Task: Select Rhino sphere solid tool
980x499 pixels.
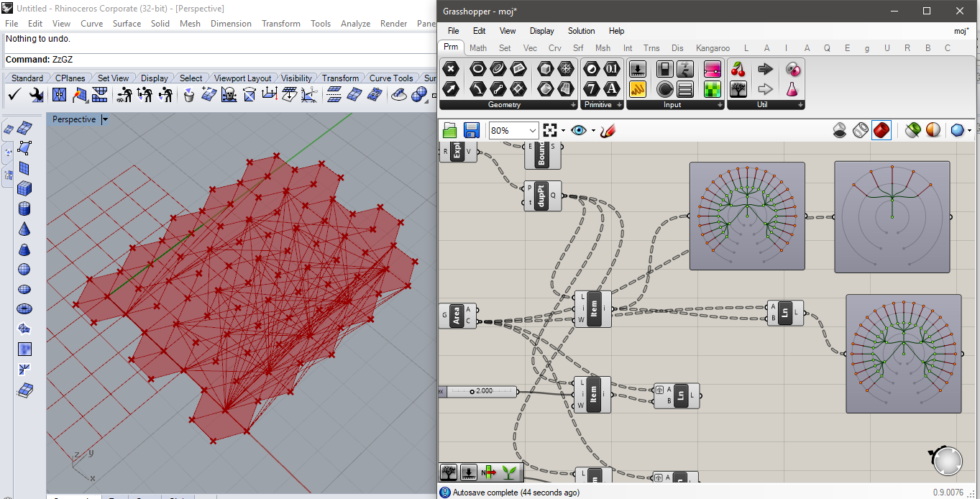Action: (x=24, y=270)
